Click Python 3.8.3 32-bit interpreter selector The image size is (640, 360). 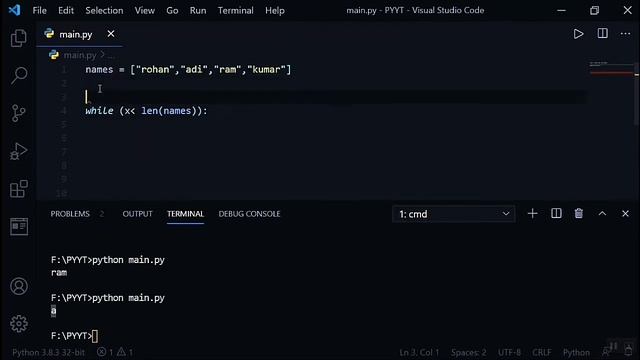coord(48,352)
